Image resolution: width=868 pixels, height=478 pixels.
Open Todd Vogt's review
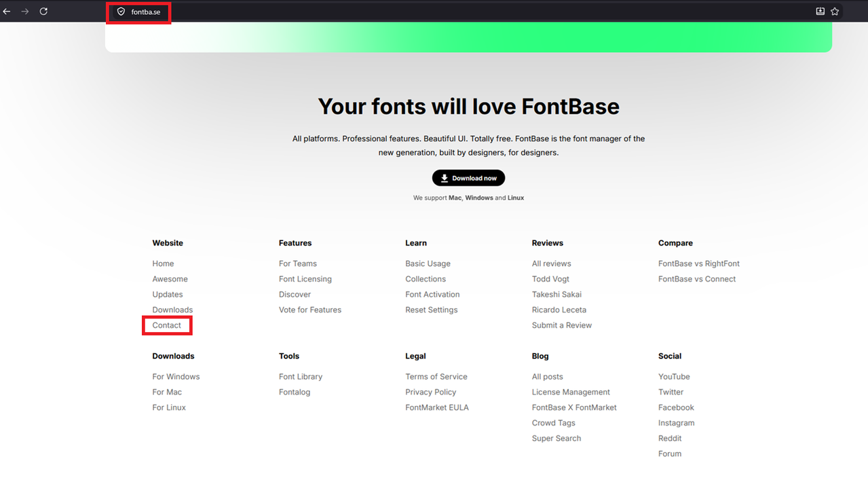coord(550,279)
